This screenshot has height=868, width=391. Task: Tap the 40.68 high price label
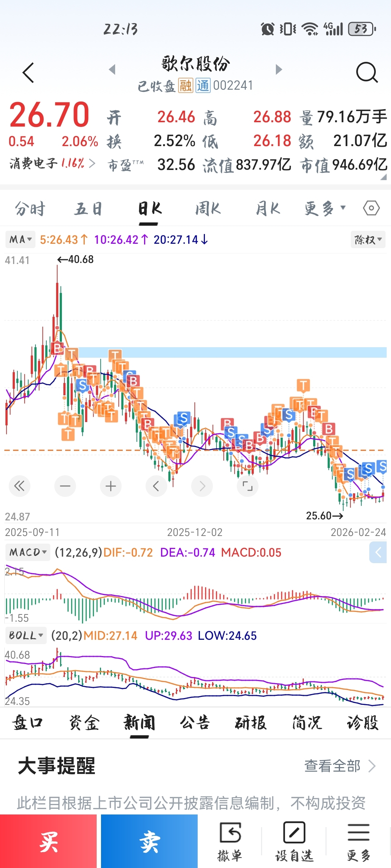tap(75, 259)
